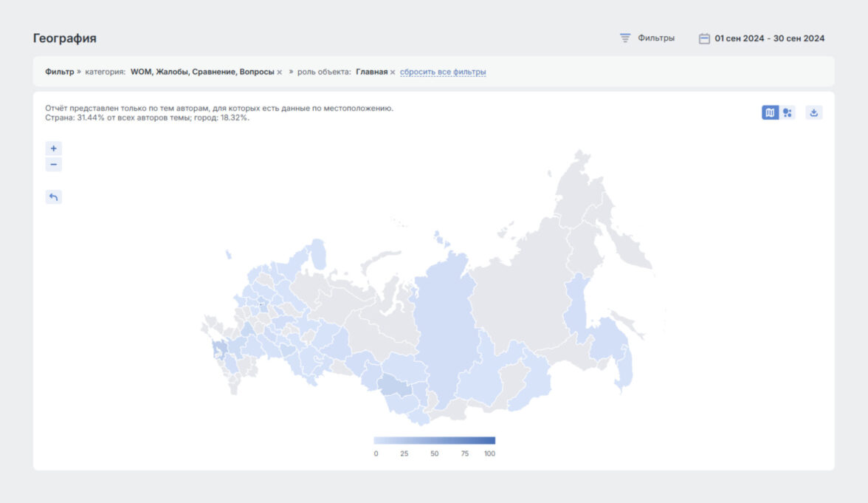Click сбросить все фильтры link

click(443, 72)
